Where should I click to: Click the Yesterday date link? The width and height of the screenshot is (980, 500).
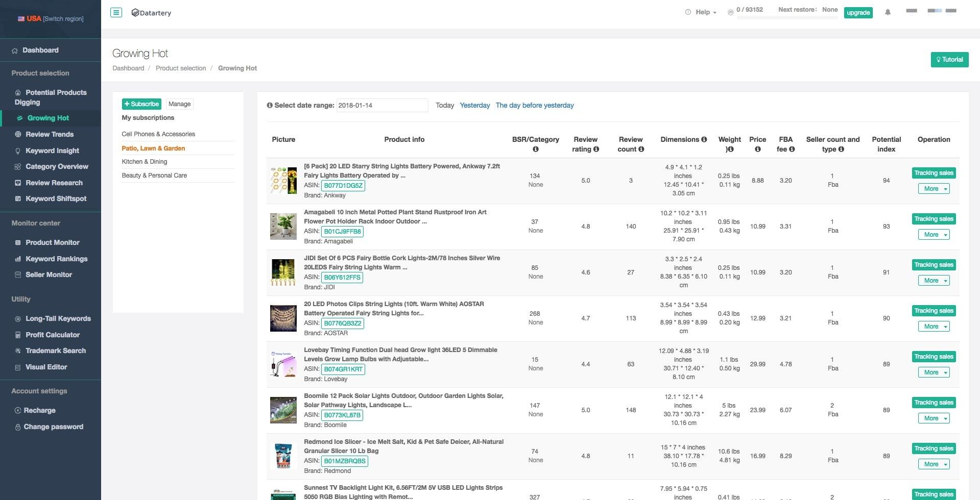coord(475,105)
